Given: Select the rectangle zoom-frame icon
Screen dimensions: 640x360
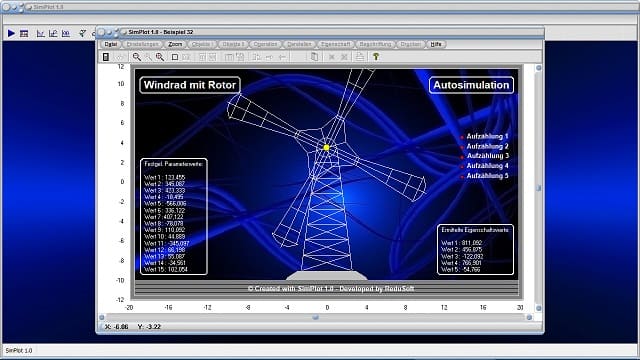Looking at the screenshot, I should (x=175, y=57).
